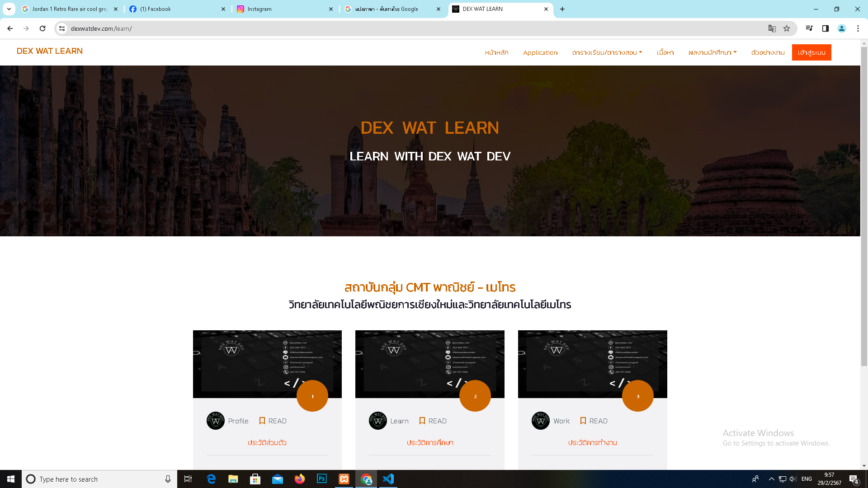
Task: Click the browser back arrow
Action: 10,28
